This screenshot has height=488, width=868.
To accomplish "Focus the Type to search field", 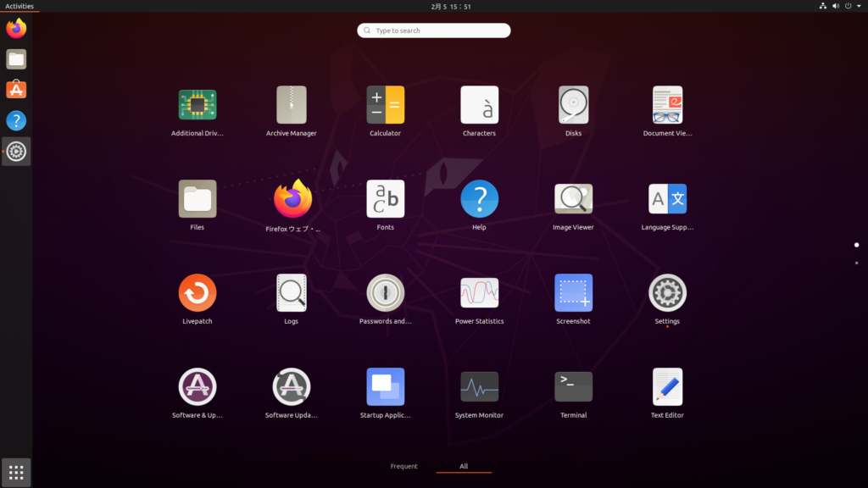I will click(434, 30).
